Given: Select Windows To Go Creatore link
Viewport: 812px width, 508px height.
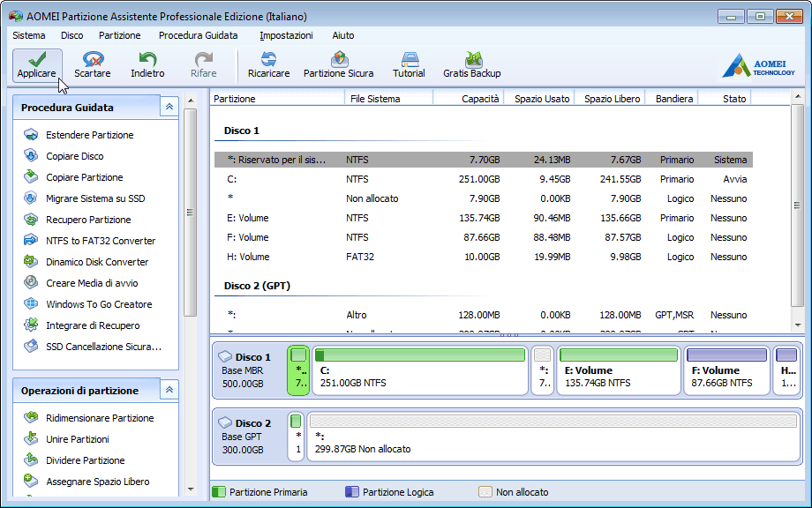Looking at the screenshot, I should (x=99, y=304).
